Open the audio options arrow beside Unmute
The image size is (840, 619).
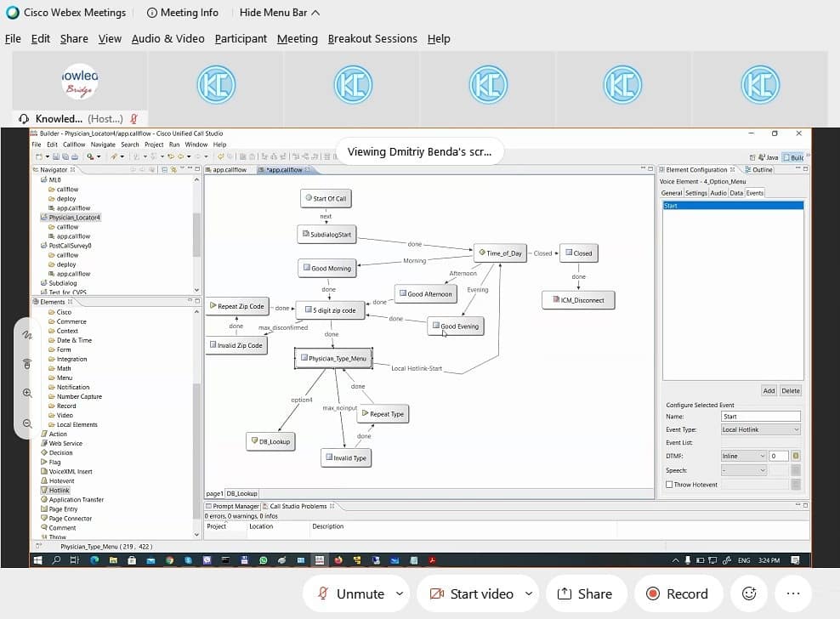pyautogui.click(x=400, y=593)
